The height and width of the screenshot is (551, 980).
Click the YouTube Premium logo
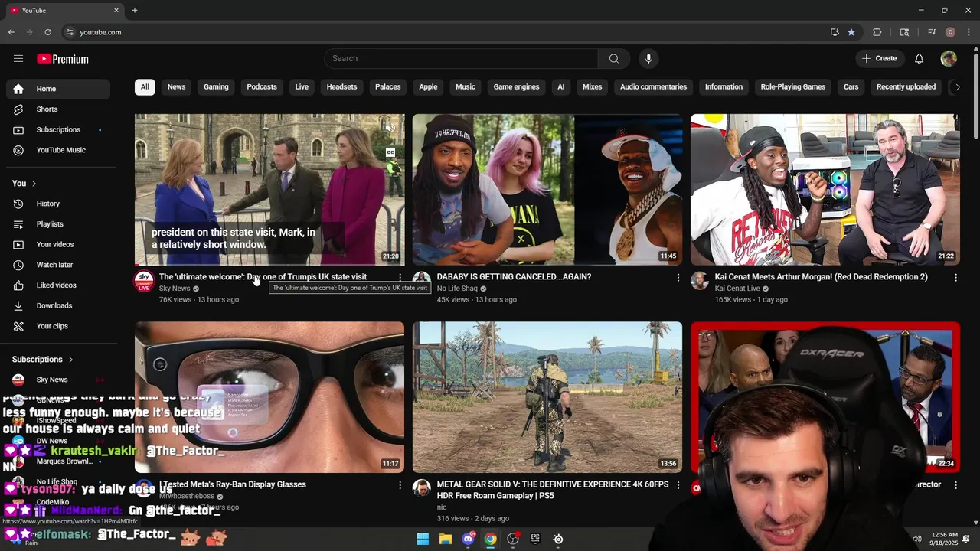[x=63, y=59]
